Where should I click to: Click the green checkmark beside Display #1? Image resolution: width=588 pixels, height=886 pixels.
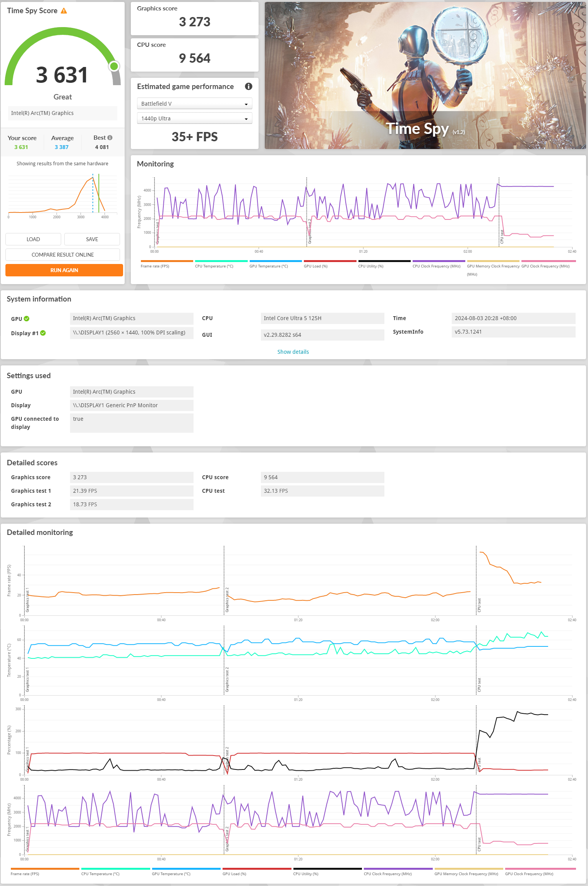(x=43, y=333)
